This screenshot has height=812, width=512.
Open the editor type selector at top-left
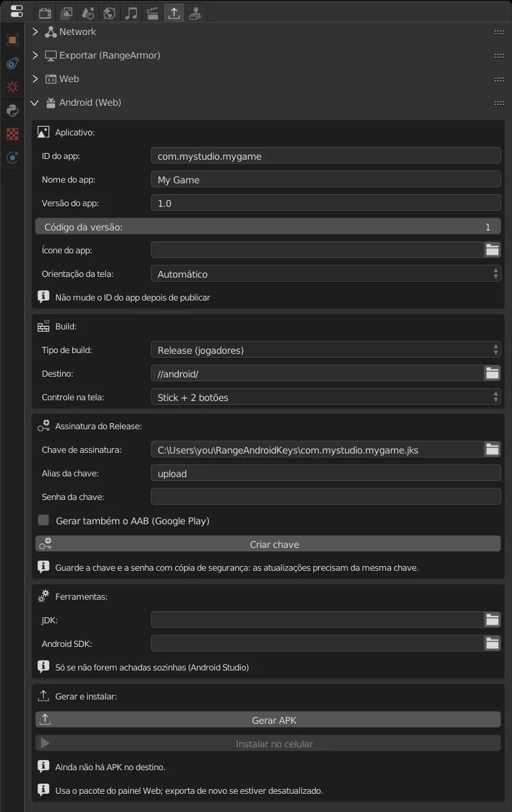click(16, 11)
